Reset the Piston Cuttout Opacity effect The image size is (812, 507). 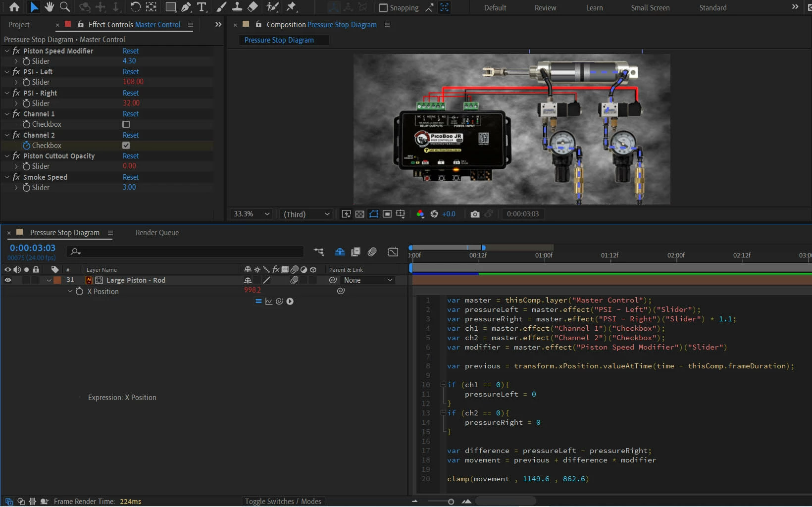point(131,156)
